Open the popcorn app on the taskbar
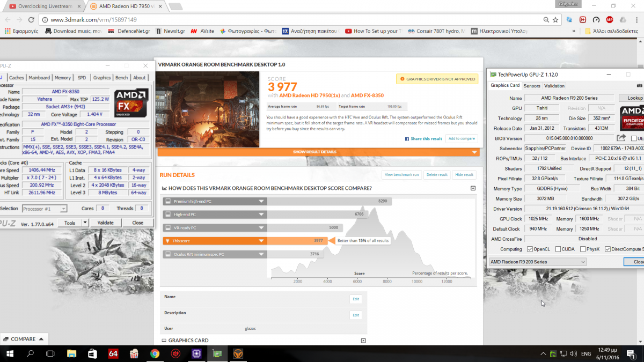This screenshot has width=644, height=362. [134, 353]
